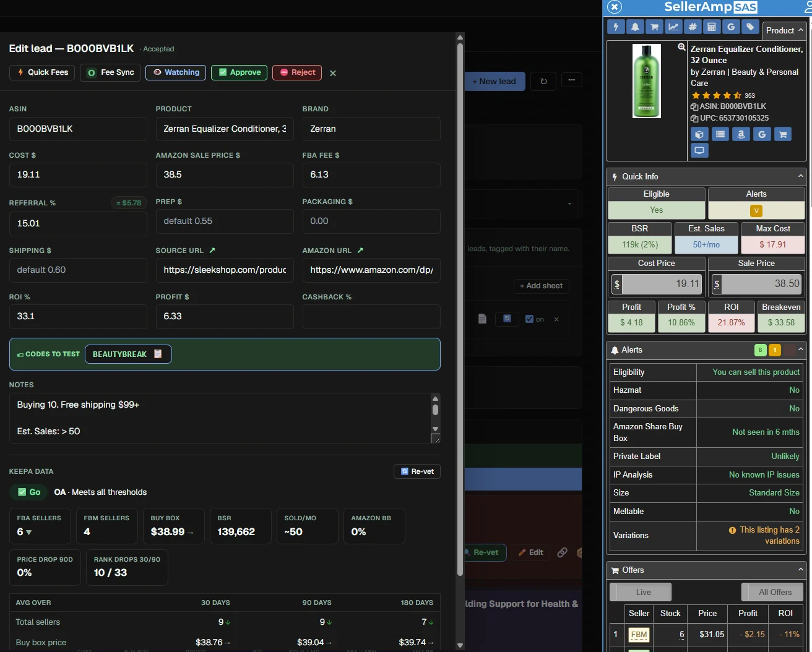Open the Source URL external arrow
This screenshot has width=812, height=652.
coord(212,251)
